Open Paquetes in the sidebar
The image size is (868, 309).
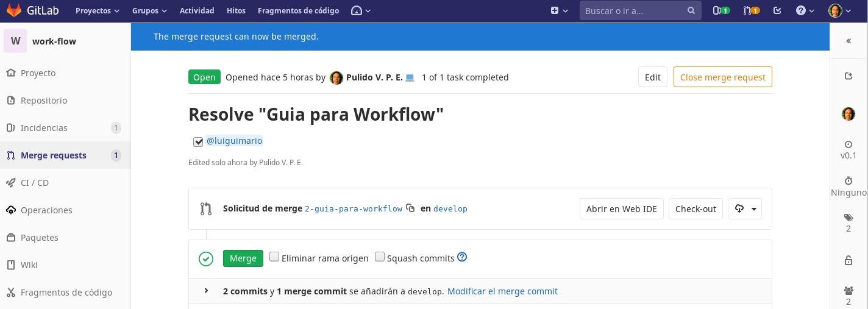tap(65, 237)
